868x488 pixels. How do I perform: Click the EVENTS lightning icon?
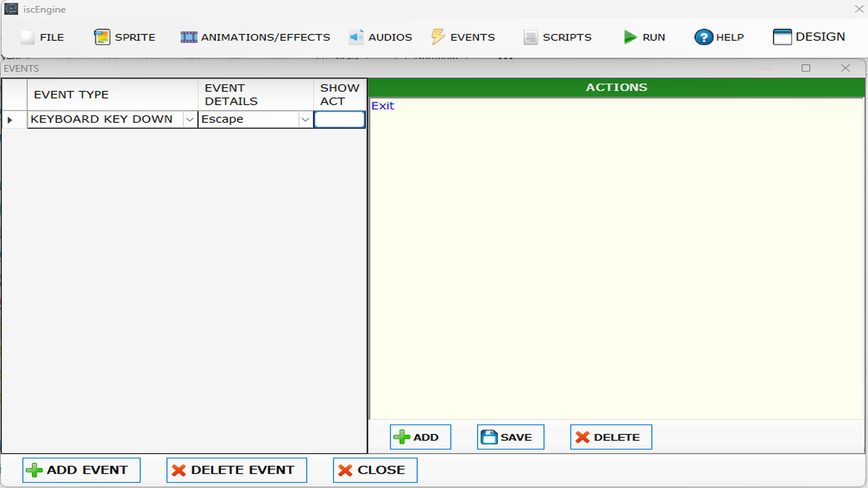pyautogui.click(x=438, y=37)
